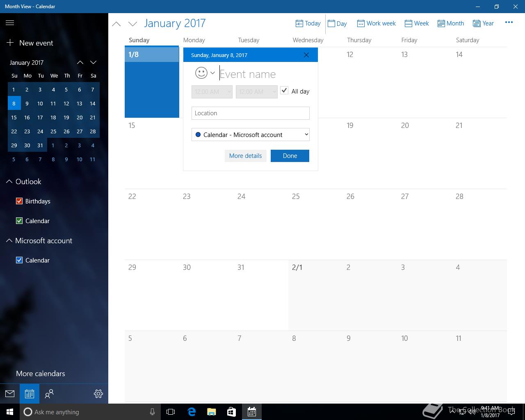
Task: Open the more options ellipsis menu
Action: [509, 23]
